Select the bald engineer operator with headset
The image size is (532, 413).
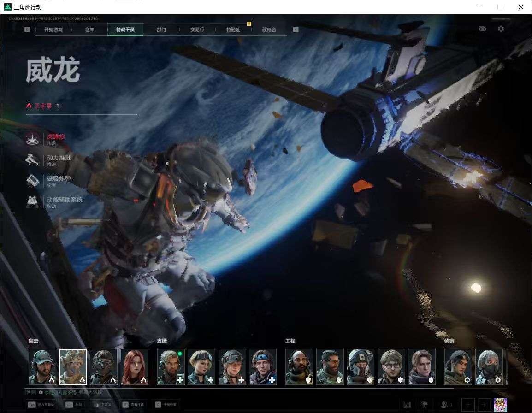(x=299, y=367)
